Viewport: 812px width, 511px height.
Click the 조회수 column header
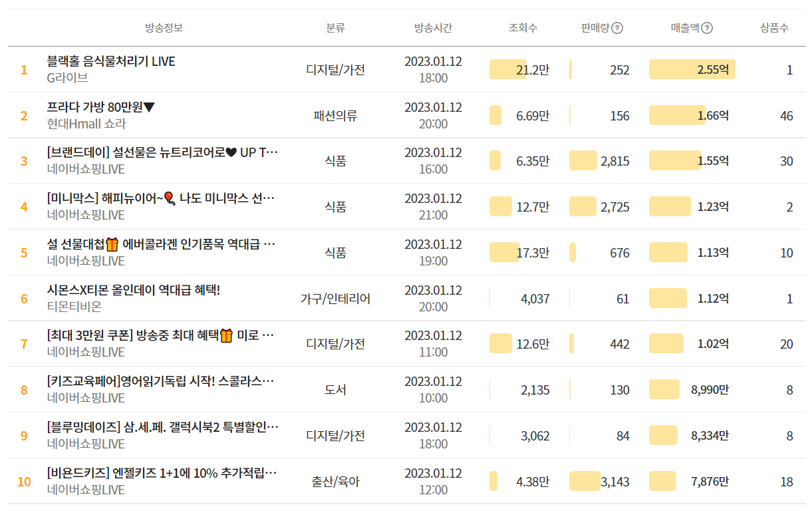coord(523,28)
